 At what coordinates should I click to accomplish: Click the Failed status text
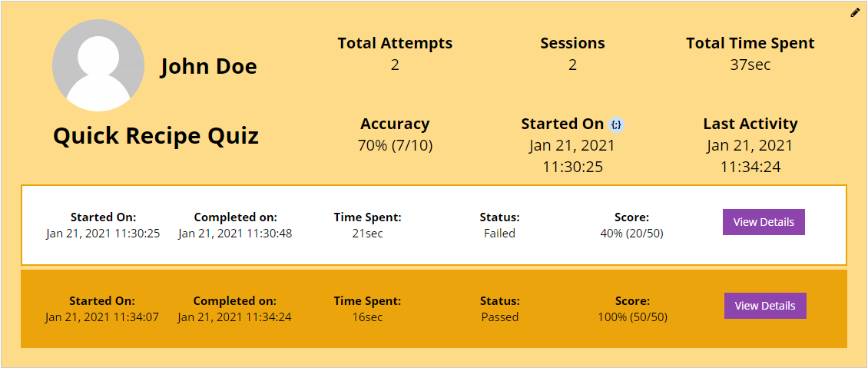(499, 234)
